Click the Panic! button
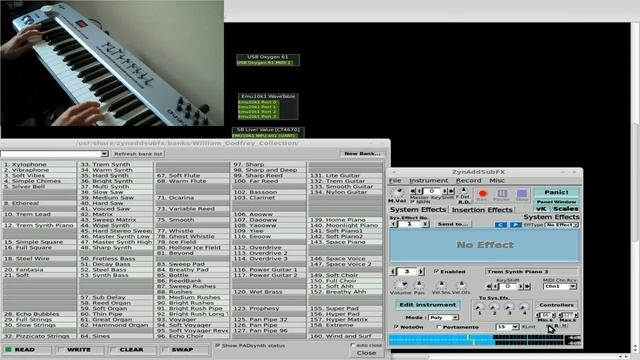Screen dimensions: 640x360 click(556, 192)
